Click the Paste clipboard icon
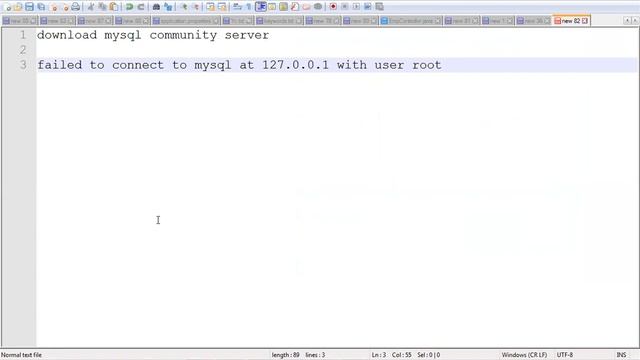This screenshot has height=360, width=640. (113, 7)
